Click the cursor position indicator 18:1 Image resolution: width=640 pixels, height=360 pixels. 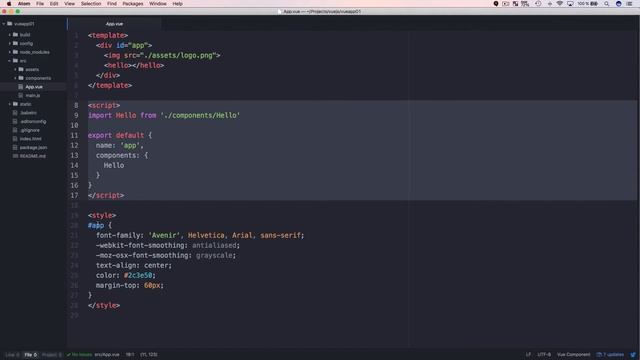130,355
